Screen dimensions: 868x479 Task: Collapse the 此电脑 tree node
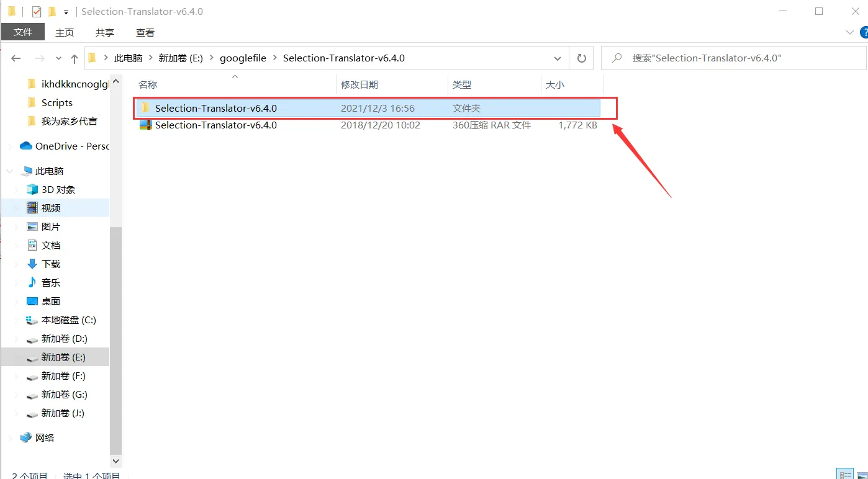pyautogui.click(x=9, y=171)
